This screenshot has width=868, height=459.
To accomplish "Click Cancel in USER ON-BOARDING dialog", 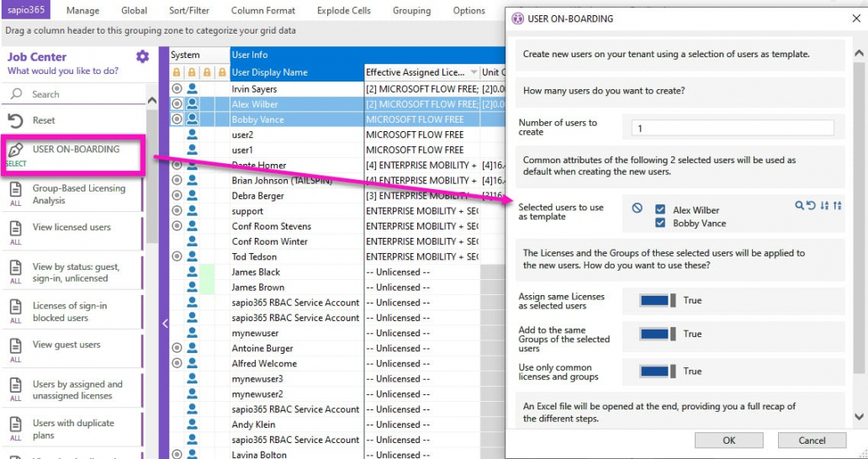I will (x=812, y=441).
